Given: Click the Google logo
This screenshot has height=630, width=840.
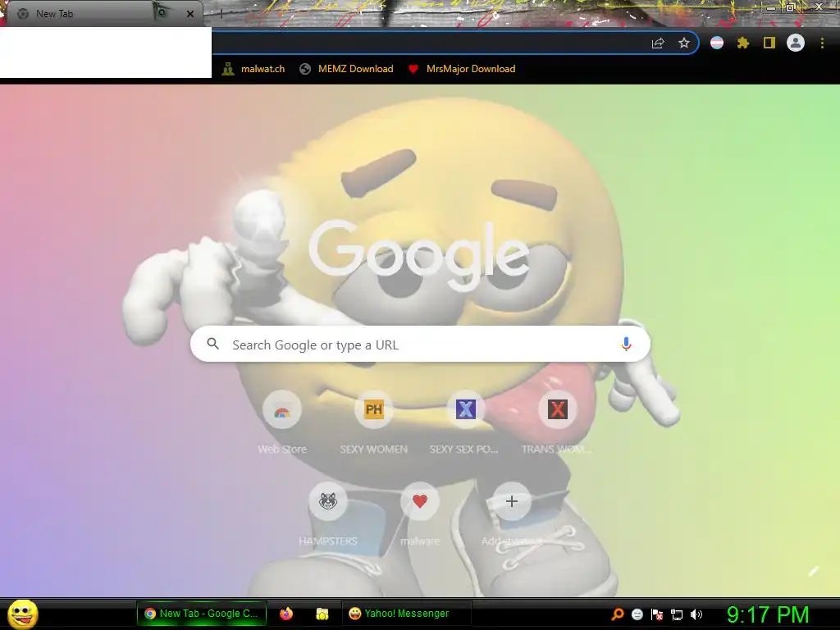Looking at the screenshot, I should click(x=418, y=257).
